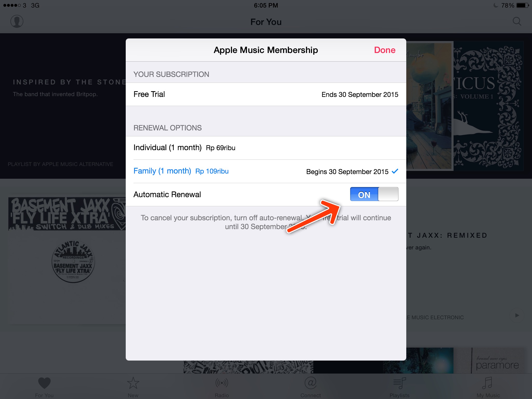Turn off the Automatic Renewal switch

click(x=374, y=194)
